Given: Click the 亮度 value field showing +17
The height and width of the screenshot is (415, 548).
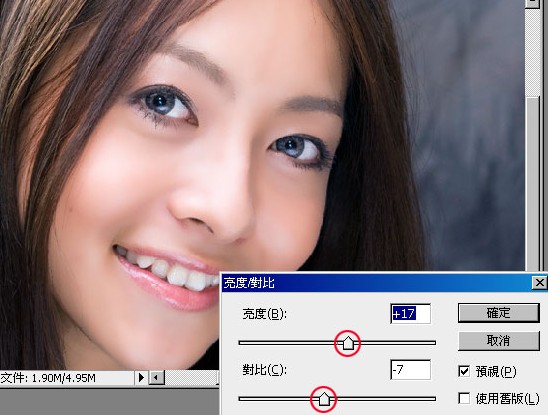Looking at the screenshot, I should pos(410,314).
